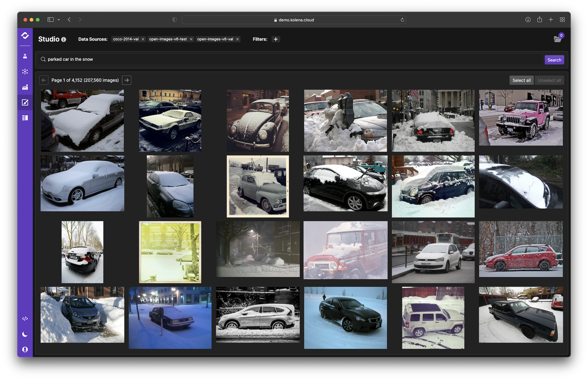Viewport: 588px width, 380px height.
Task: Toggle dark mode with the moon icon
Action: (x=25, y=334)
